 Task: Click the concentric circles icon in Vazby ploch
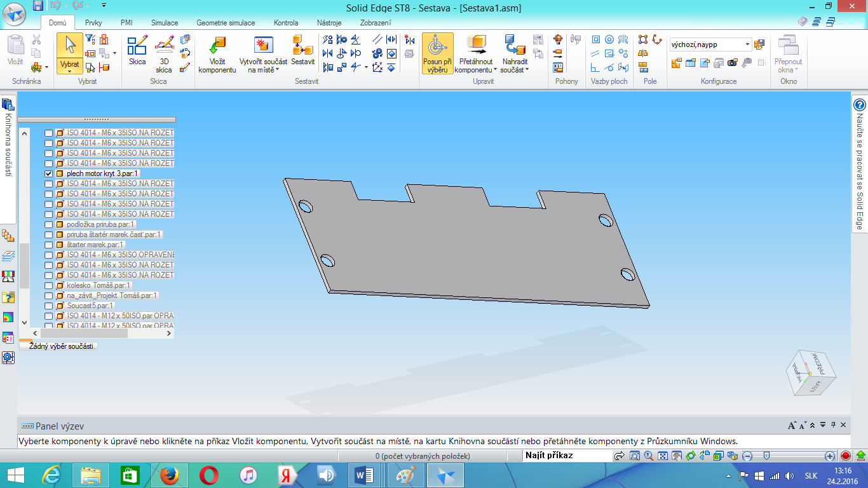609,39
